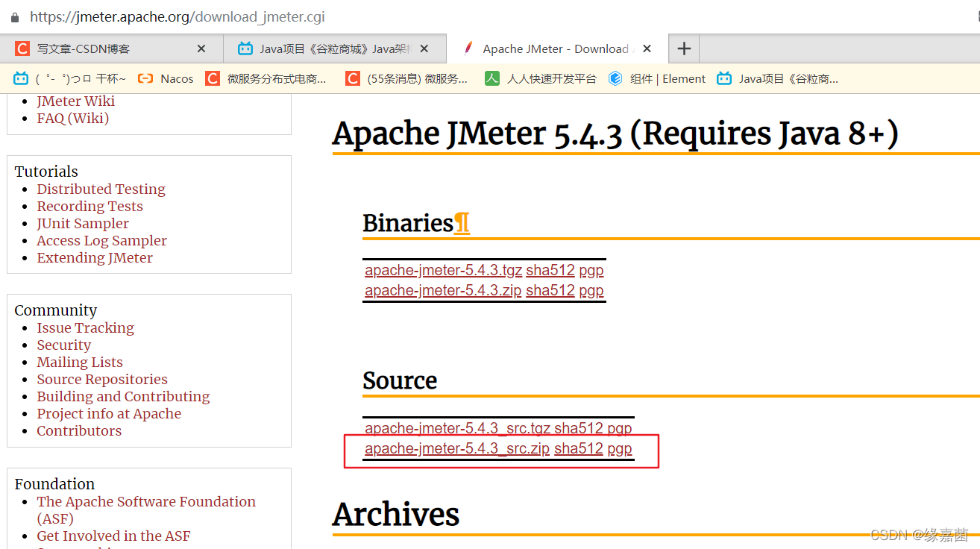Screen dimensions: 980x549
Task: Open sha512 for apache-jmeter-5.4.3_src.zip
Action: tap(579, 448)
